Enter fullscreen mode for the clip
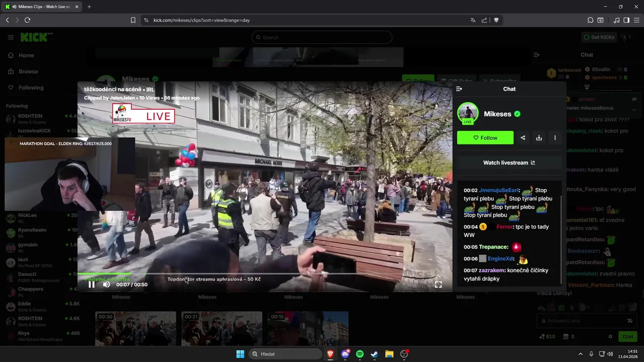The height and width of the screenshot is (362, 644). pos(438,285)
